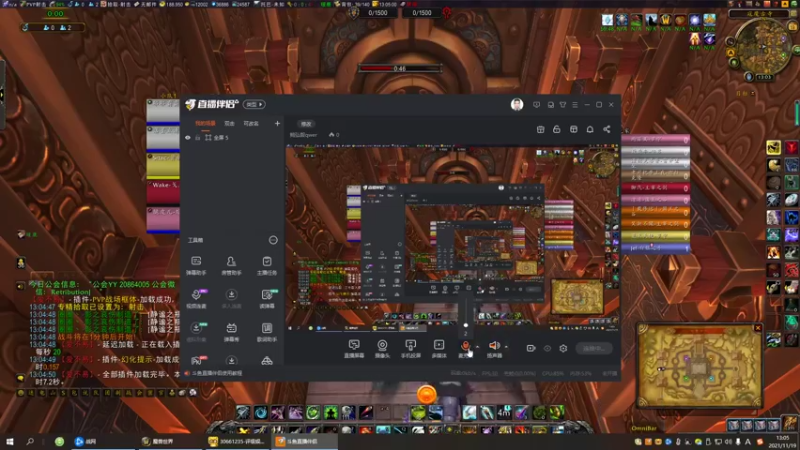Switch to the third scene tab
The height and width of the screenshot is (450, 800).
coord(251,123)
